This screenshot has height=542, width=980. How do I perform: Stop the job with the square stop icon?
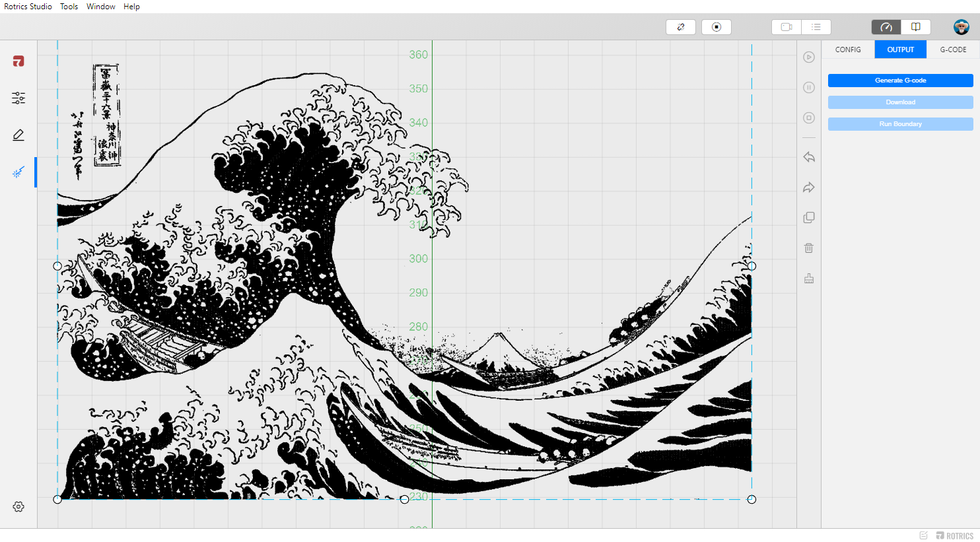809,118
